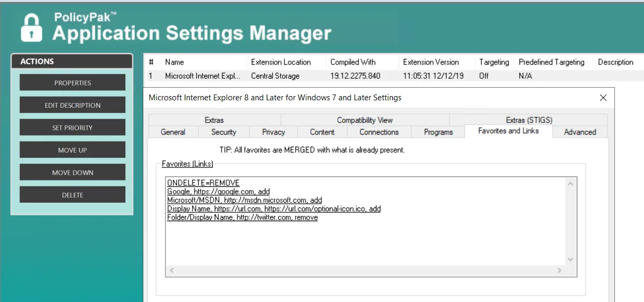This screenshot has height=302, width=644.
Task: Go to the Content tab
Action: 322,132
